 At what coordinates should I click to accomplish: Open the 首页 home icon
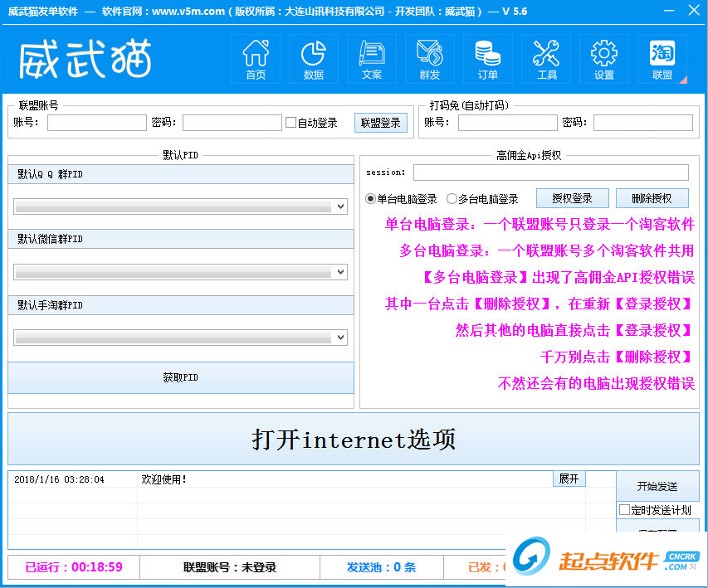tap(255, 58)
